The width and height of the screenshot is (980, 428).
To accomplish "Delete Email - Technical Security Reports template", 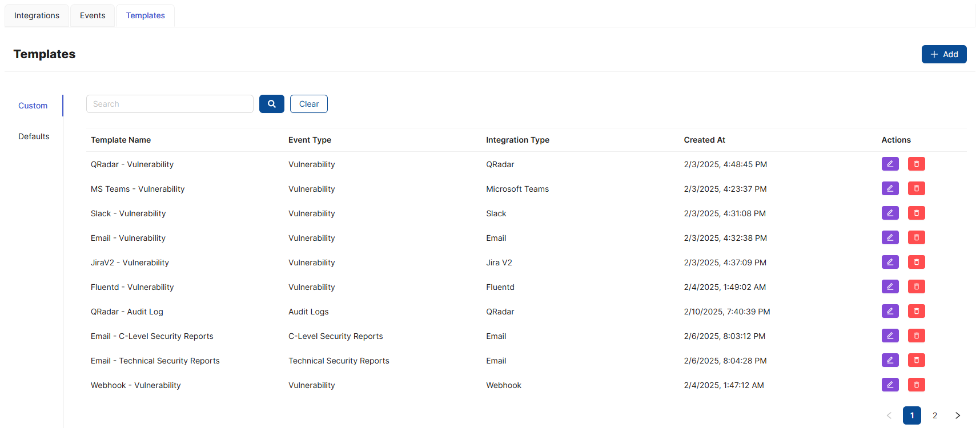I will point(916,361).
